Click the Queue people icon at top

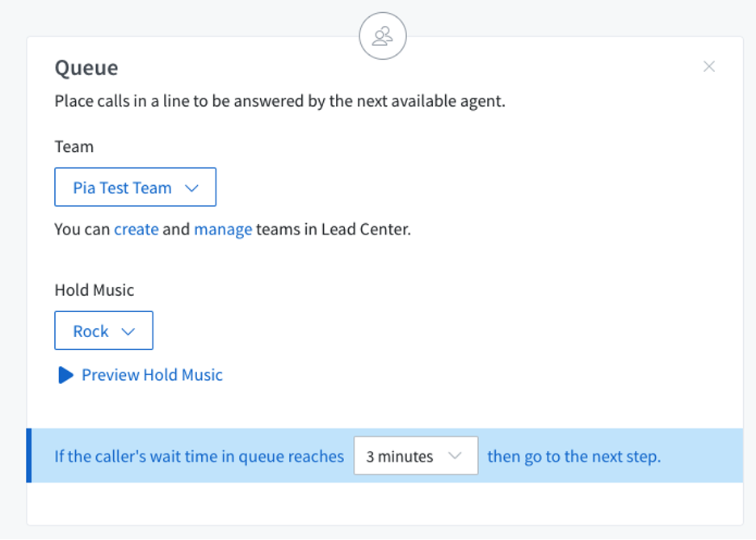pyautogui.click(x=383, y=36)
